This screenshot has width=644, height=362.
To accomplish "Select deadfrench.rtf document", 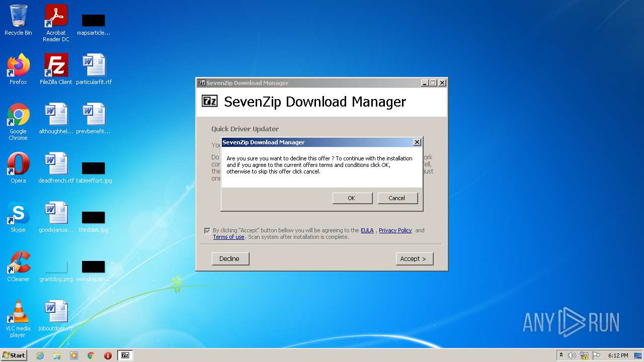I will (x=56, y=168).
